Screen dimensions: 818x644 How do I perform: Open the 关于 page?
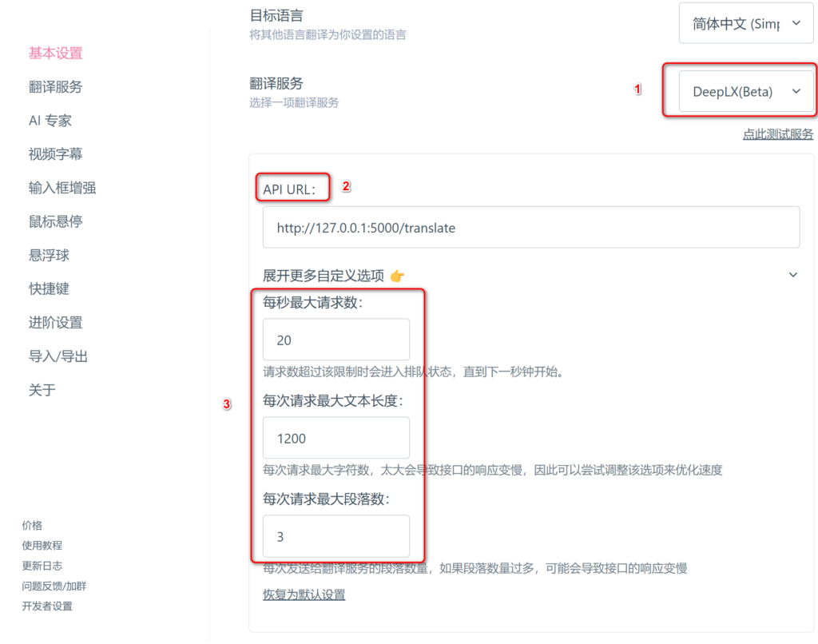click(x=42, y=390)
